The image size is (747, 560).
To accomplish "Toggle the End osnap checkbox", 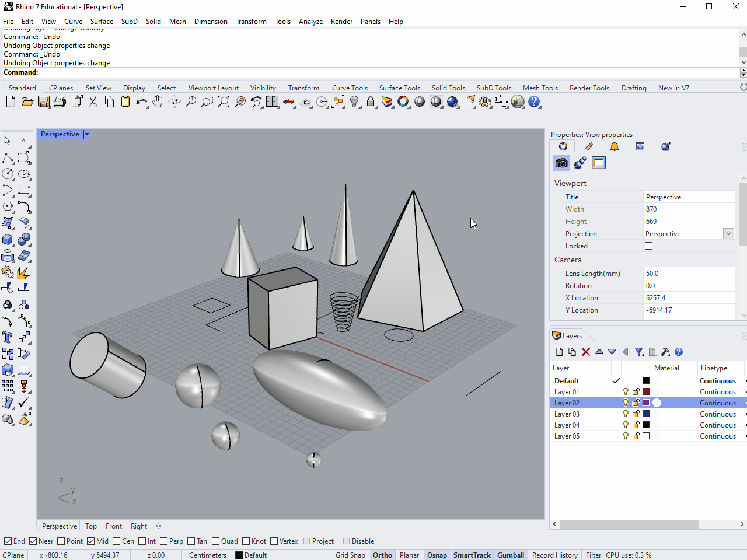I will pos(8,541).
